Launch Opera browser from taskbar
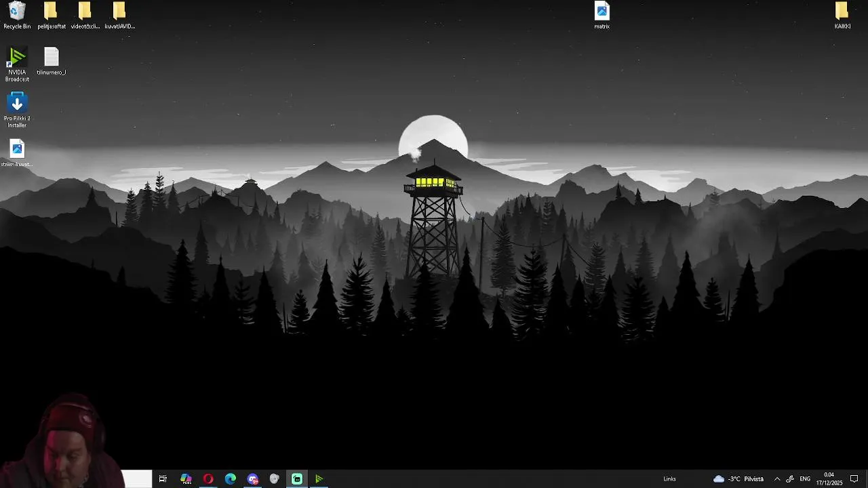The image size is (868, 488). coord(208,479)
